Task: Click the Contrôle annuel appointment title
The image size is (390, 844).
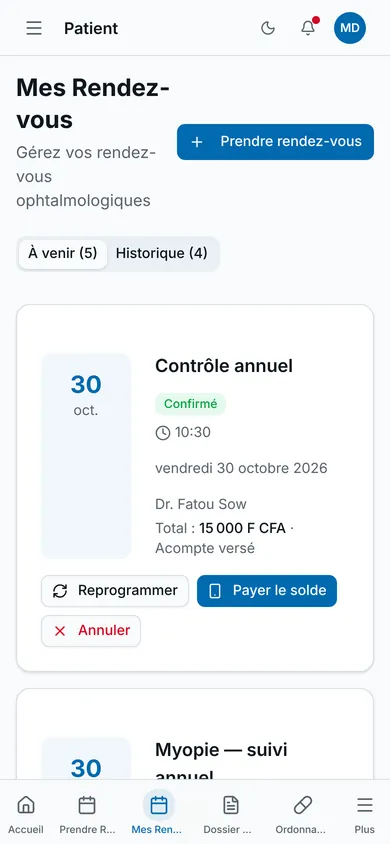Action: coord(224,366)
